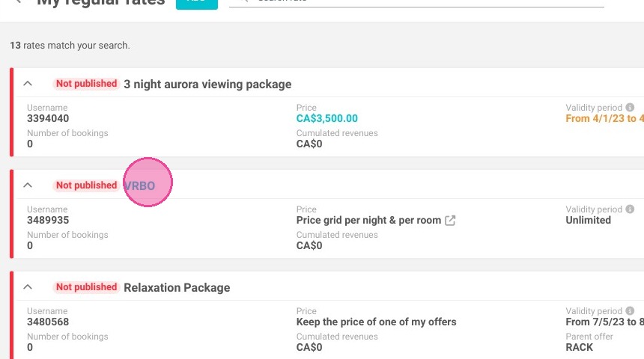Select username 3489935
The image size is (644, 359).
[48, 221]
